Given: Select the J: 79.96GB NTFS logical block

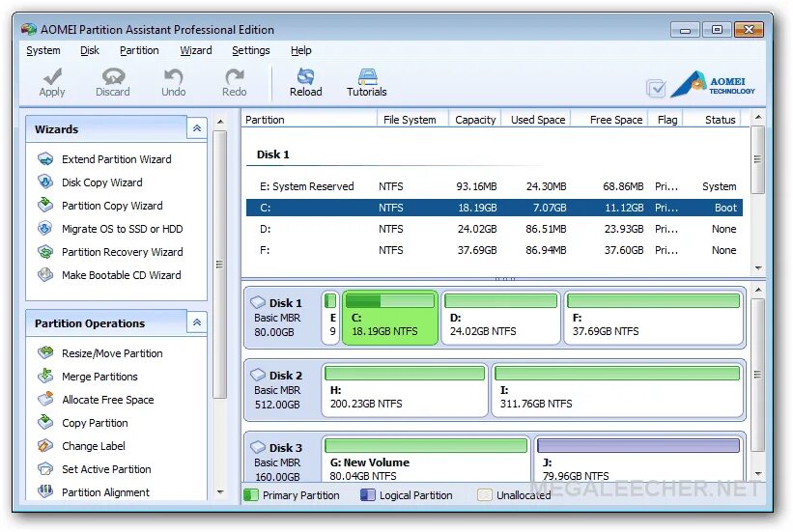Looking at the screenshot, I should click(x=638, y=460).
